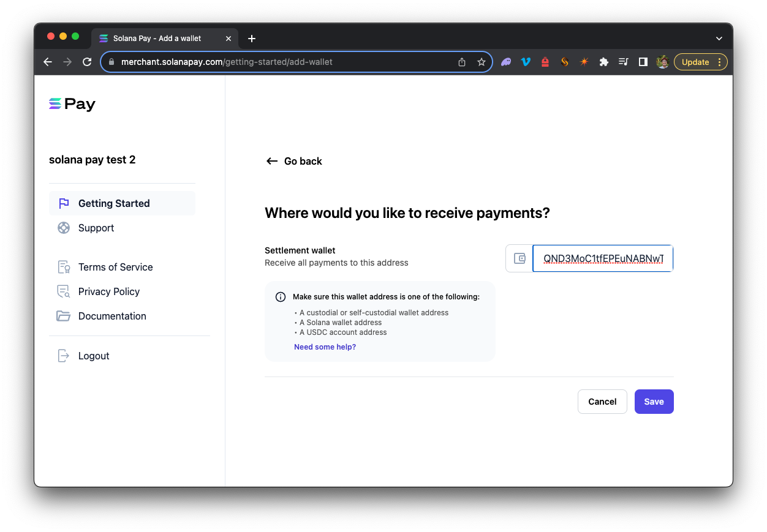Image resolution: width=767 pixels, height=532 pixels.
Task: Click the Documentation folder icon
Action: (64, 316)
